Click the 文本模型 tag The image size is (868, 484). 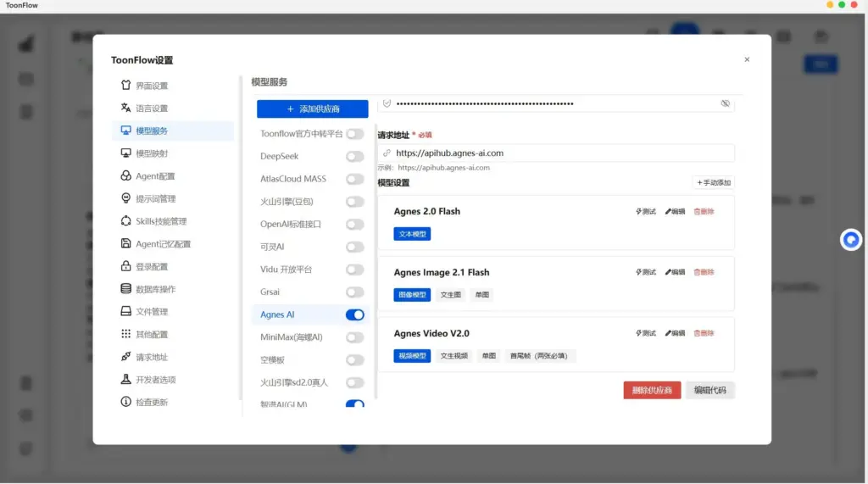pos(412,234)
